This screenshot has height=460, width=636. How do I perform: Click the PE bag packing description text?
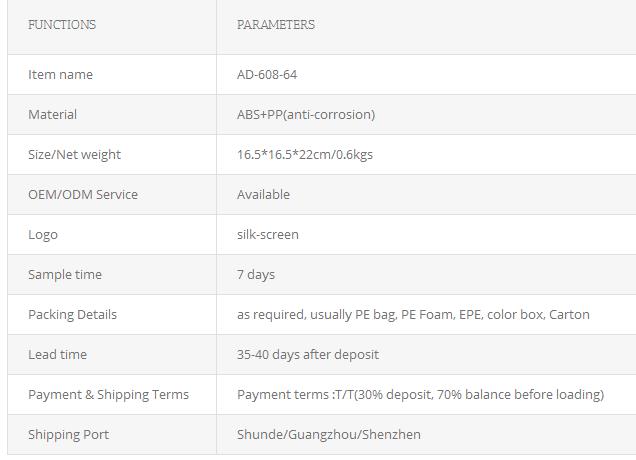413,315
